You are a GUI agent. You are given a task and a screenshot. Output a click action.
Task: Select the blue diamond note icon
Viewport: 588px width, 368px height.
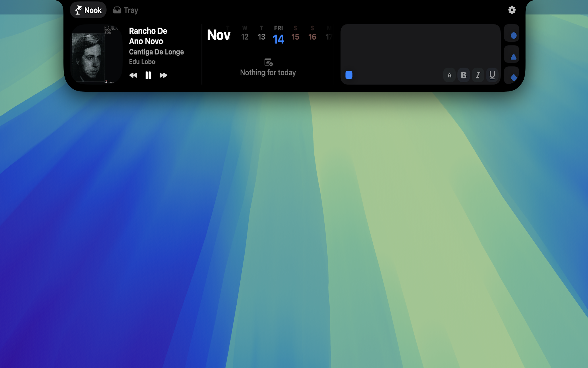coord(513,77)
